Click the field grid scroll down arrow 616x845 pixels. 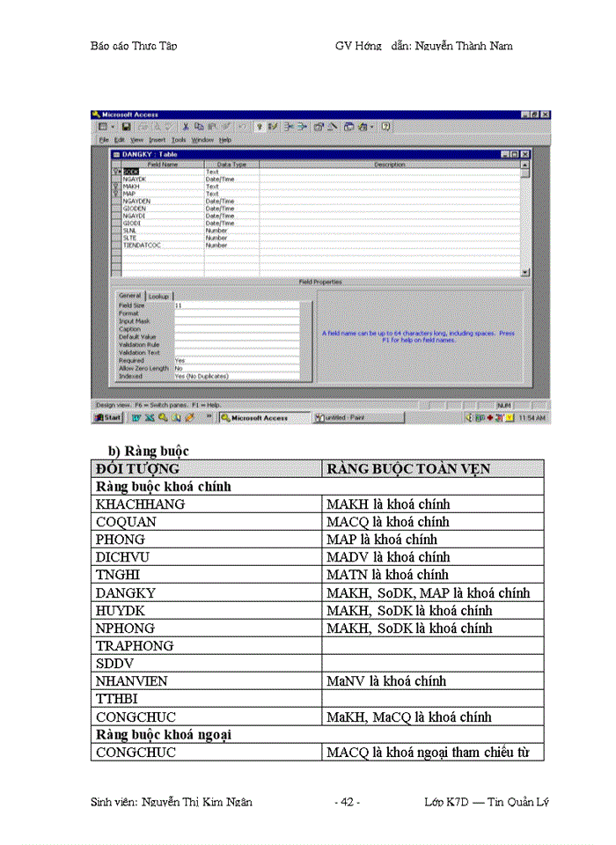[525, 273]
